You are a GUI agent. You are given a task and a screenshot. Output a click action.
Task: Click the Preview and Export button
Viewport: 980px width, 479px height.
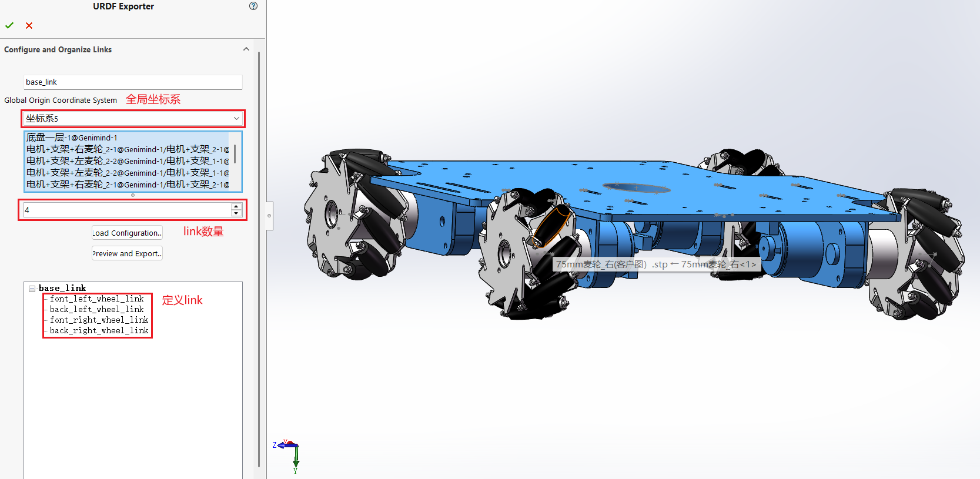(x=127, y=253)
